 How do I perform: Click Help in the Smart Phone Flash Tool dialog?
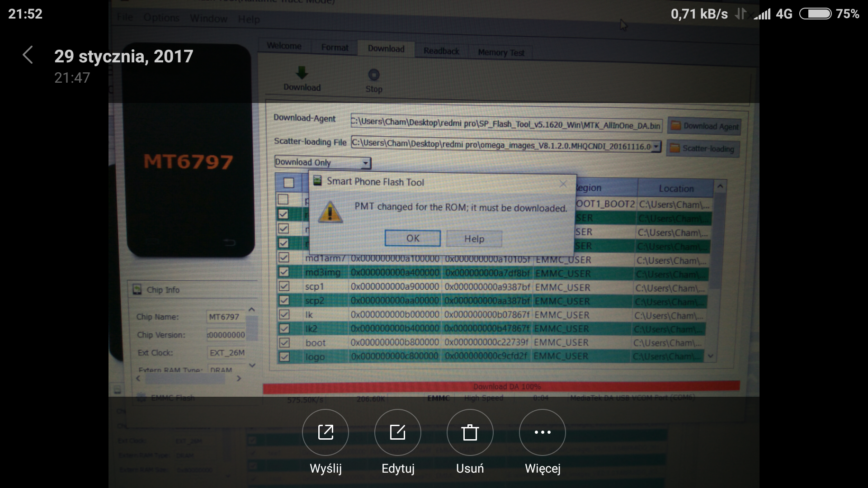[x=474, y=239]
